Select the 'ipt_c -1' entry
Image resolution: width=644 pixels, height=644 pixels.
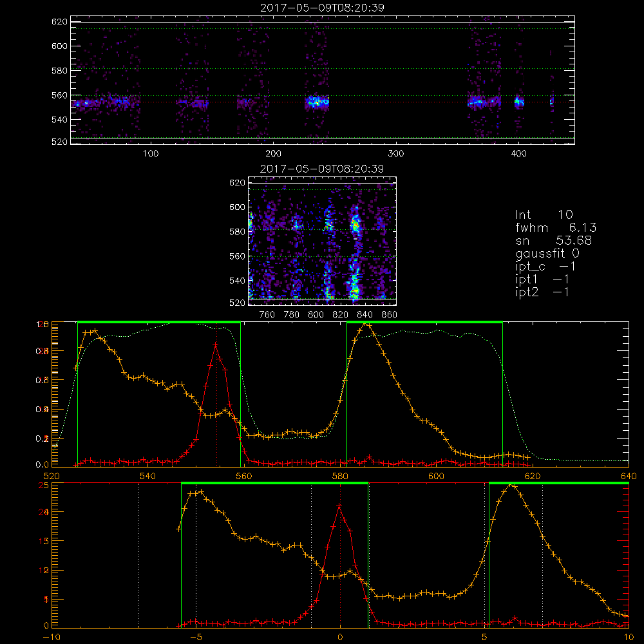pyautogui.click(x=545, y=267)
